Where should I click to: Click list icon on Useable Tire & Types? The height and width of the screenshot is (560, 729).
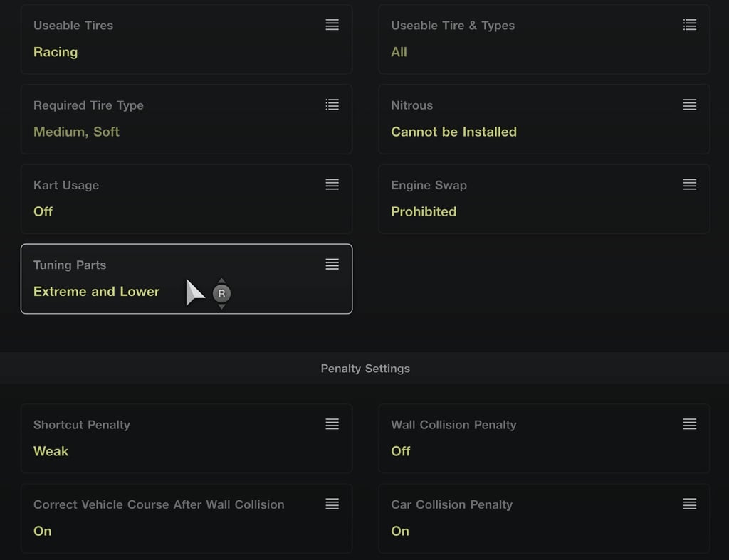tap(689, 25)
